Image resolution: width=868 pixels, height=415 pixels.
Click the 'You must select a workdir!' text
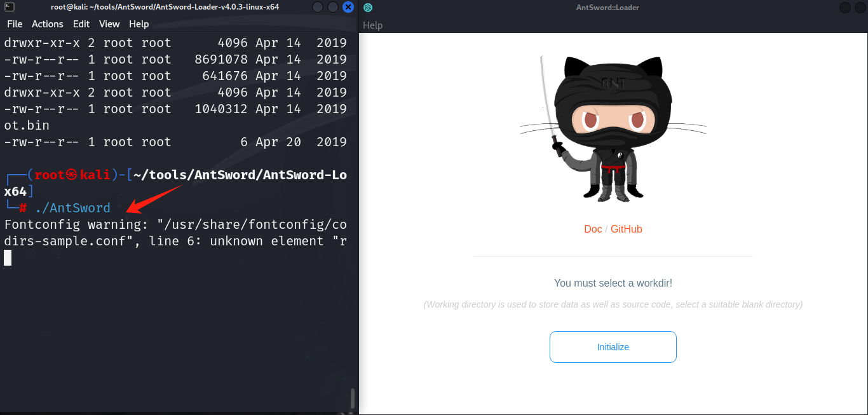coord(613,283)
